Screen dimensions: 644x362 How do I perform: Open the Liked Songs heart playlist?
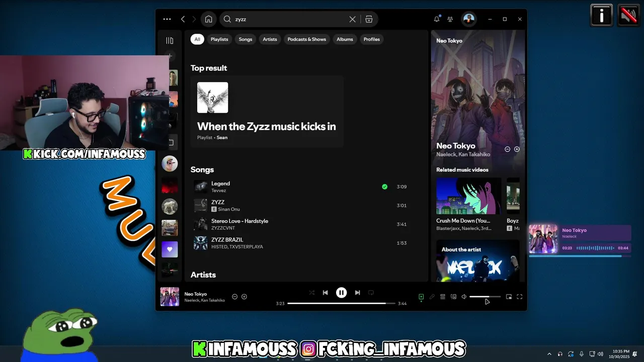(170, 249)
